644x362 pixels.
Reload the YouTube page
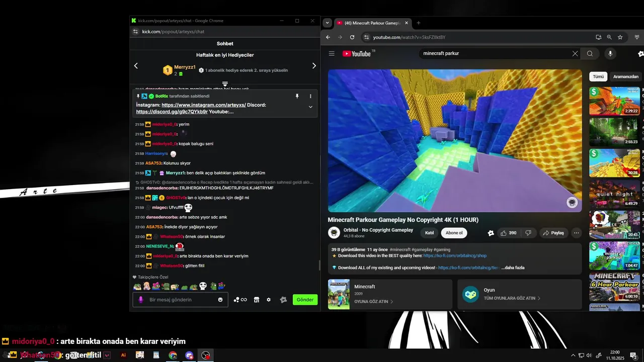click(352, 37)
